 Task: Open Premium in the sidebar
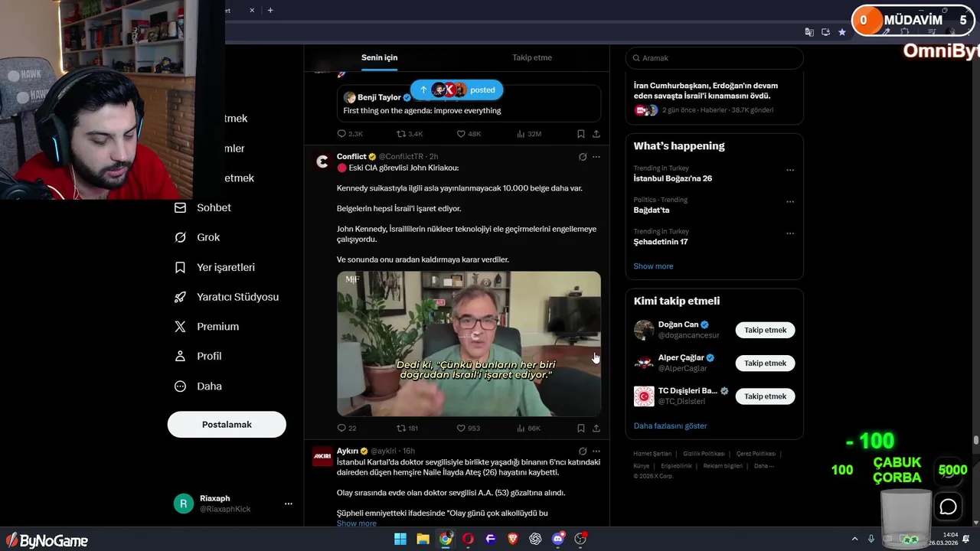(207, 327)
